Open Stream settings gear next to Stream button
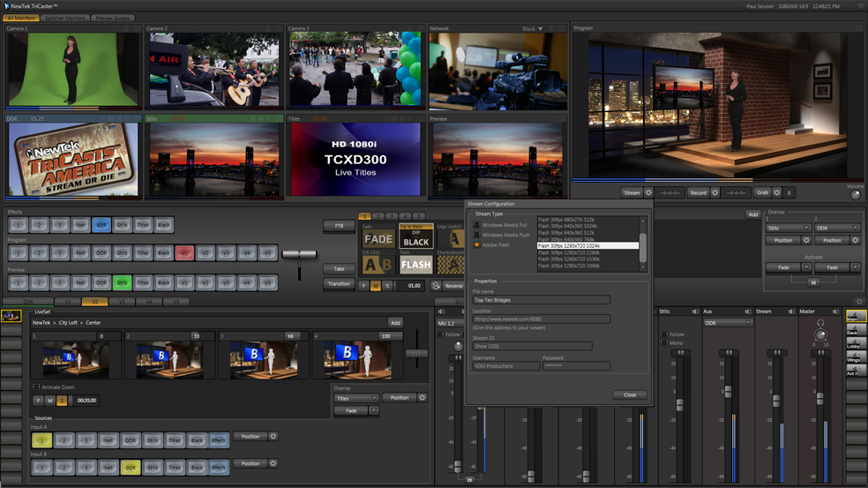Viewport: 868px width, 488px height. click(x=649, y=192)
